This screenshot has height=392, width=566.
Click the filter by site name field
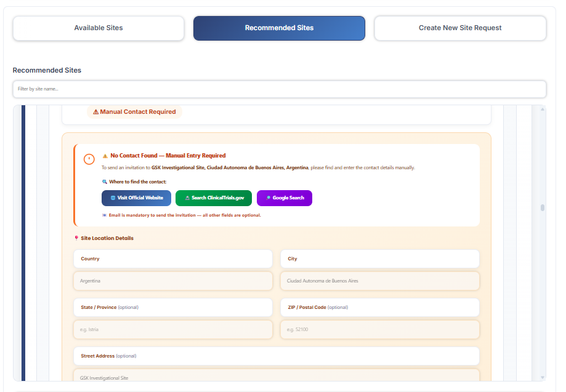(279, 89)
